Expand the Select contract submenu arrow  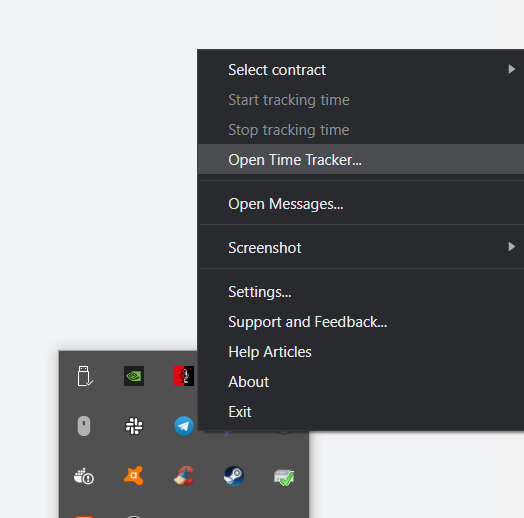click(511, 69)
